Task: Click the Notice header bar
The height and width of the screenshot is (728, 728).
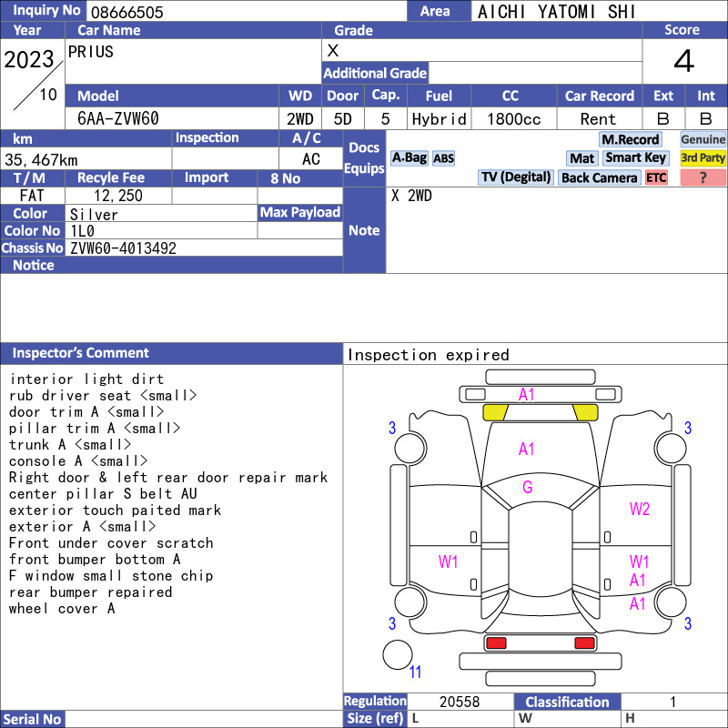Action: pyautogui.click(x=171, y=265)
